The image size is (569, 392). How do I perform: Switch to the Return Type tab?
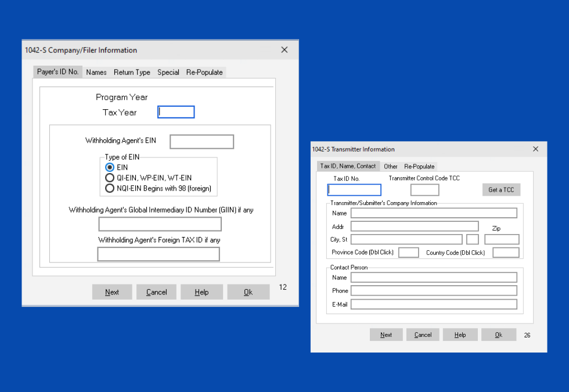[132, 73]
